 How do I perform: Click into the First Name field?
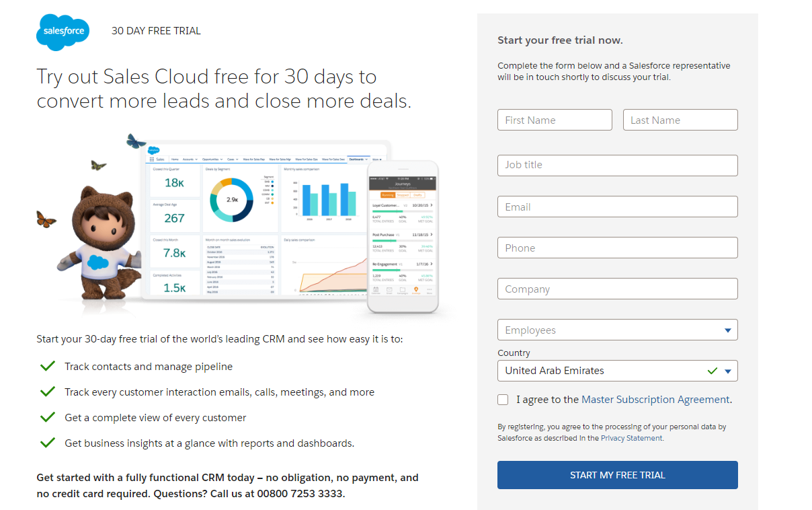pos(555,120)
